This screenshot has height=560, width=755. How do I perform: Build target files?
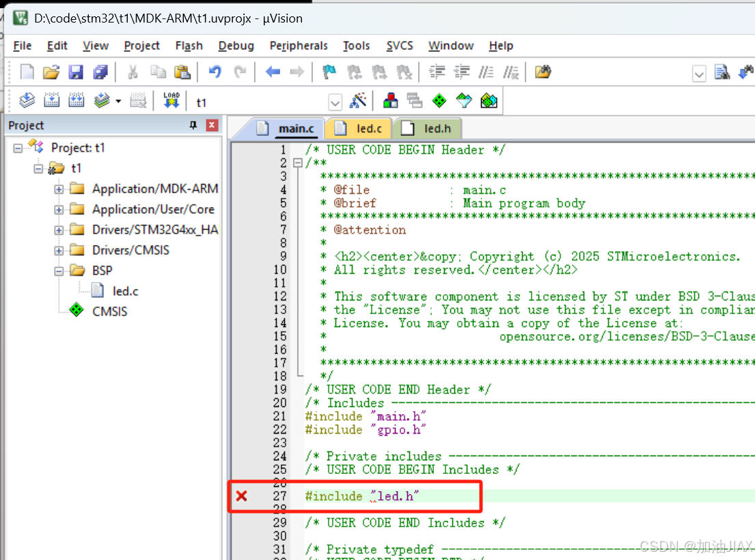[x=51, y=100]
